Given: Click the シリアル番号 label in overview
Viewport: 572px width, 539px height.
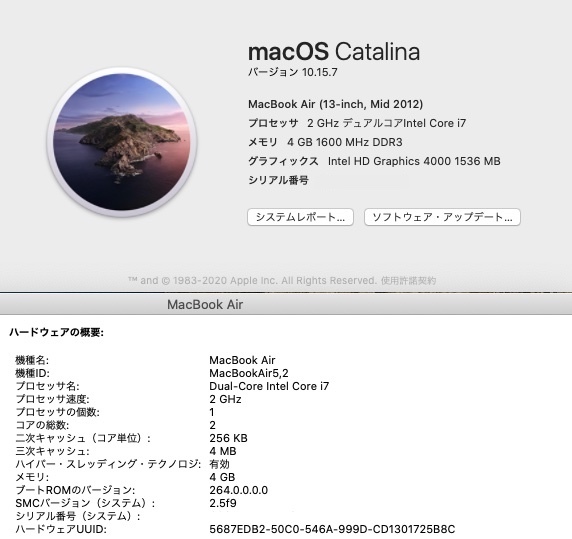Looking at the screenshot, I should click(278, 180).
